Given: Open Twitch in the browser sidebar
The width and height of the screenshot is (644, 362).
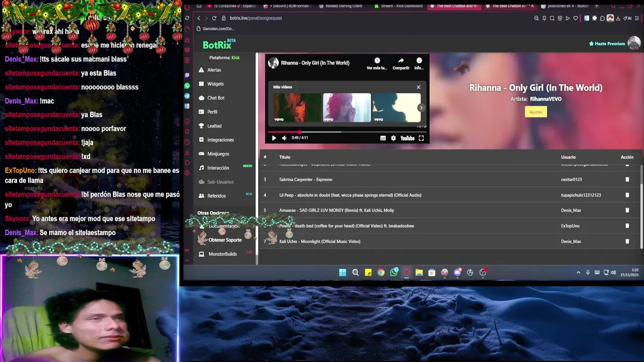Looking at the screenshot, I should click(x=187, y=75).
